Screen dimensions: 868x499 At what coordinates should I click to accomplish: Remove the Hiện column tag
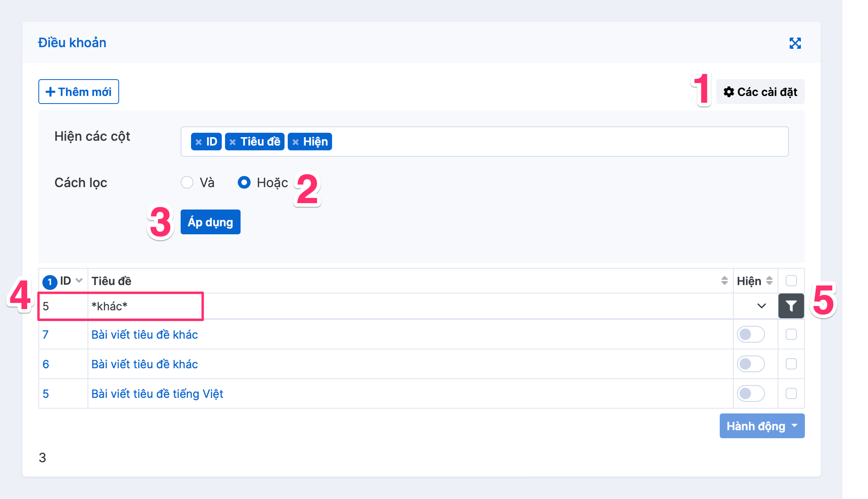point(295,142)
